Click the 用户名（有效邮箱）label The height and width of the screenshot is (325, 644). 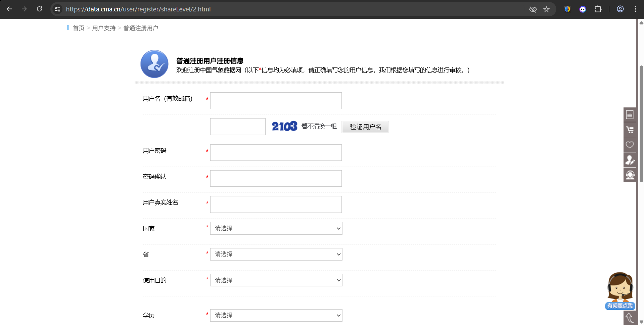168,99
